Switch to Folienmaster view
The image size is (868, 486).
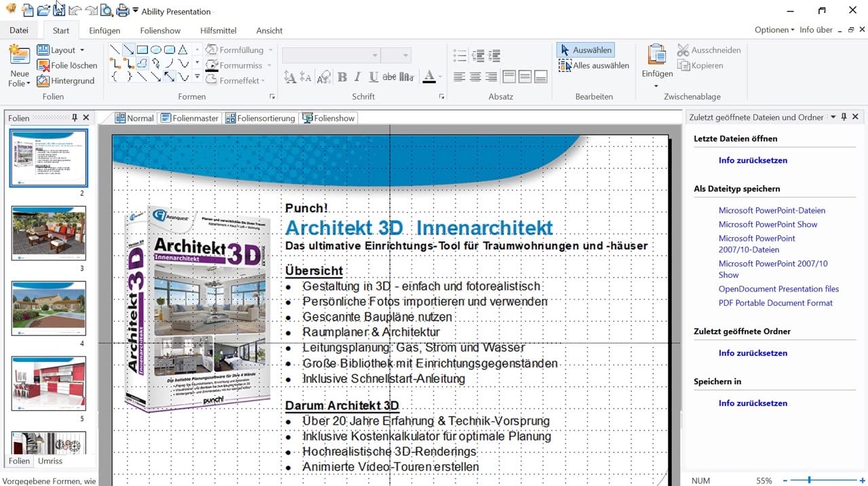[x=190, y=118]
